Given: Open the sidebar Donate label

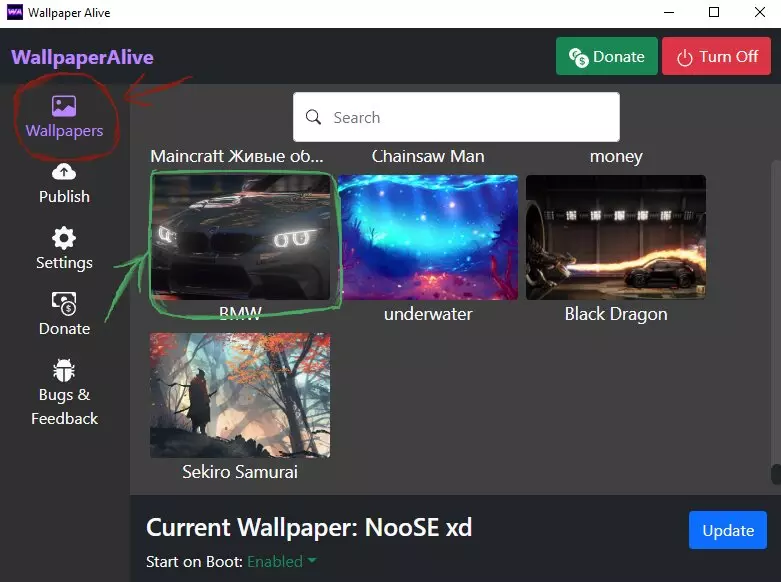Looking at the screenshot, I should 64,329.
